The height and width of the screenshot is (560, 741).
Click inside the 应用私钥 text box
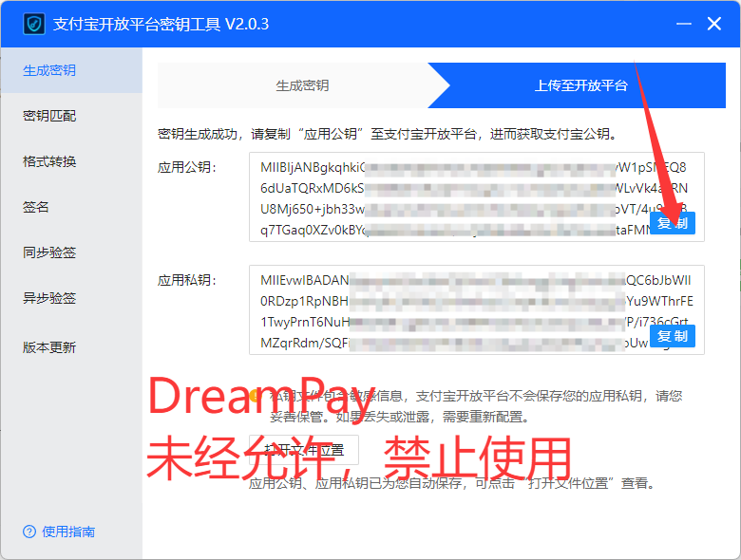click(456, 309)
